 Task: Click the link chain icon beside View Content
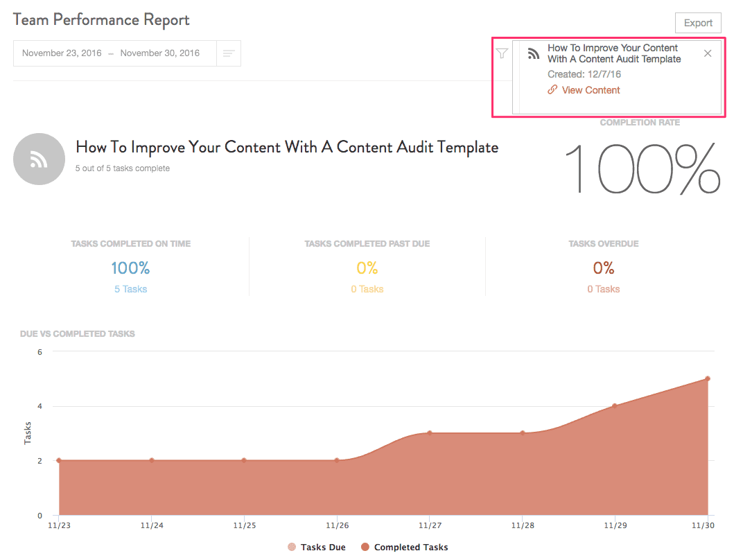click(552, 89)
